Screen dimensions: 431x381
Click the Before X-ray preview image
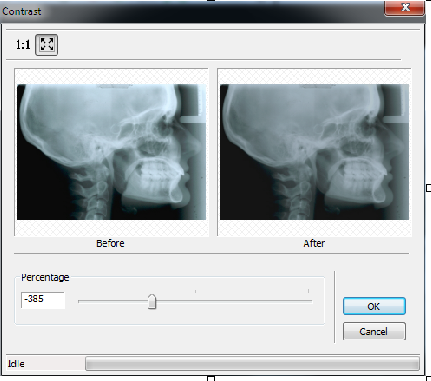[111, 152]
